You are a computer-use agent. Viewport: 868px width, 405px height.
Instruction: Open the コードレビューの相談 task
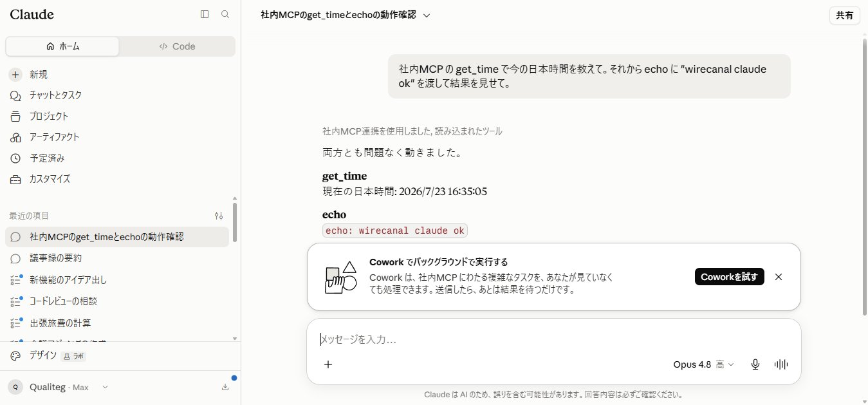coord(117,301)
